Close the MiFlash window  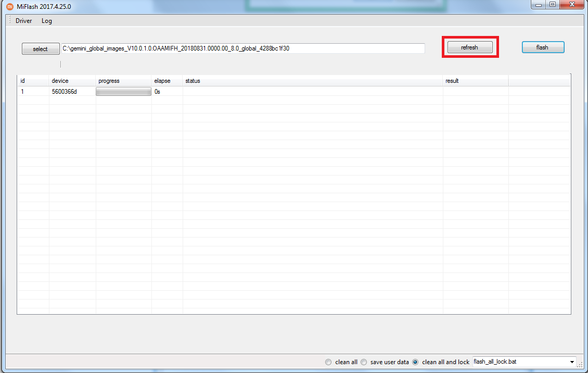[x=572, y=5]
